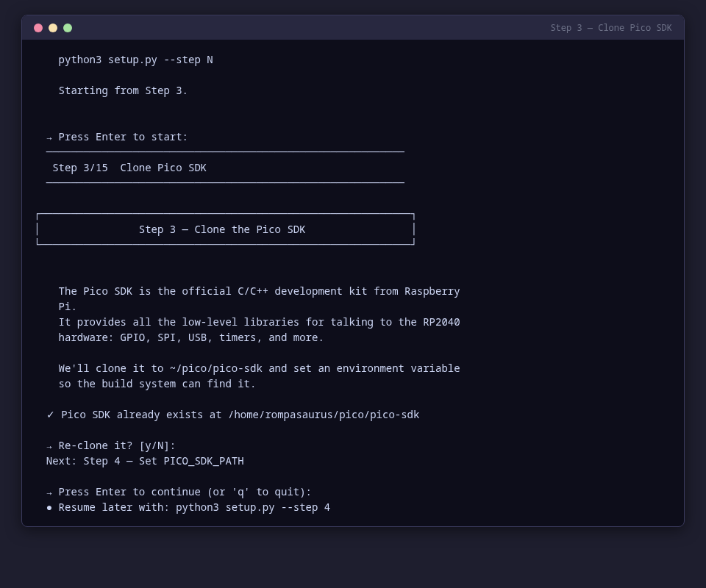This screenshot has height=588, width=706.
Task: Click the arrow icon before "Press Enter to start"
Action: tap(49, 137)
